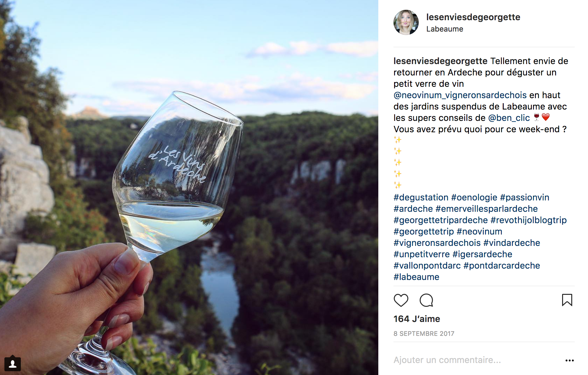Click the wine glass photo
Viewport: 588px width, 375px height.
click(x=189, y=187)
